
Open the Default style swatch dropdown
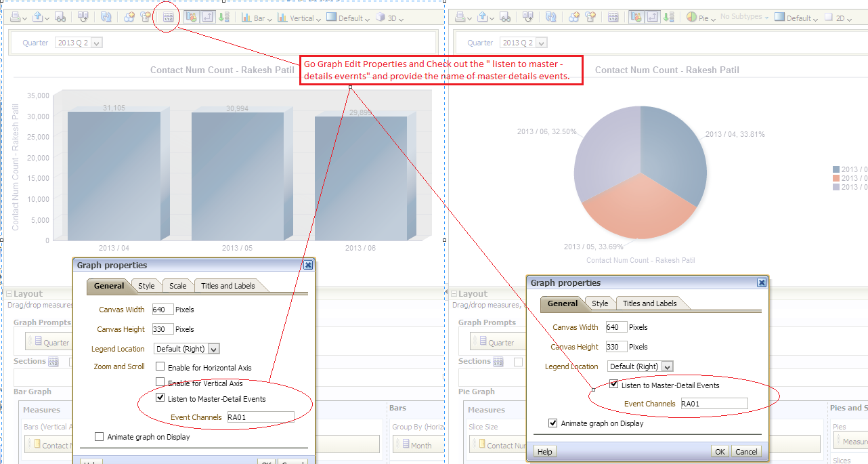click(x=347, y=18)
